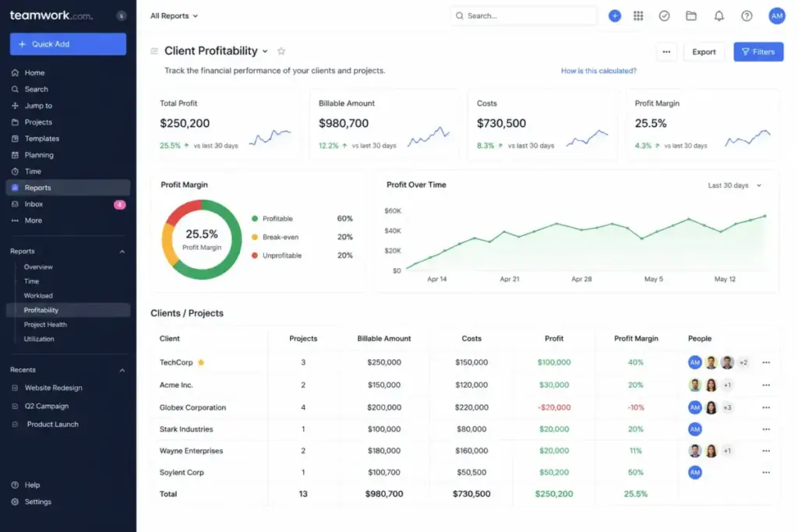Open row options for Acme Inc.
Image resolution: width=798 pixels, height=532 pixels.
click(766, 385)
